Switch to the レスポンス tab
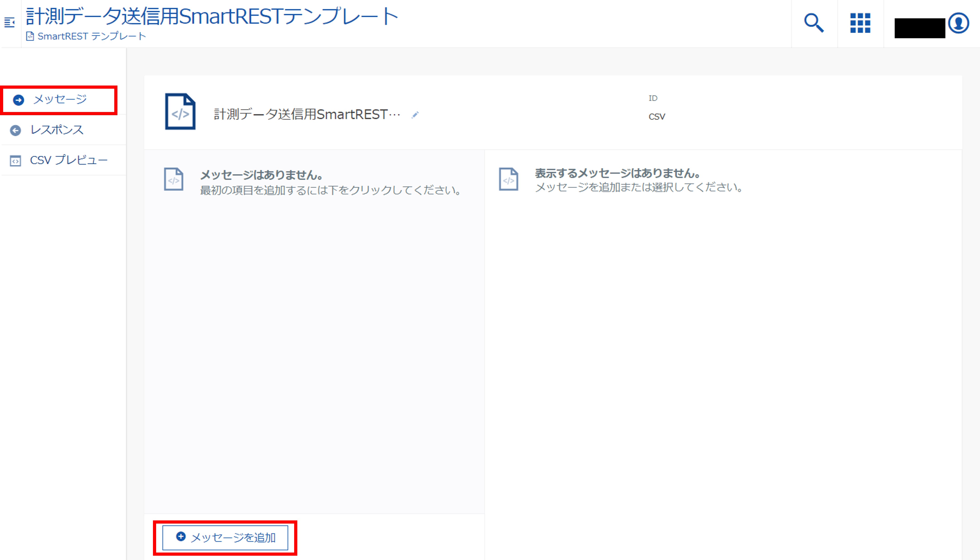 [63, 130]
